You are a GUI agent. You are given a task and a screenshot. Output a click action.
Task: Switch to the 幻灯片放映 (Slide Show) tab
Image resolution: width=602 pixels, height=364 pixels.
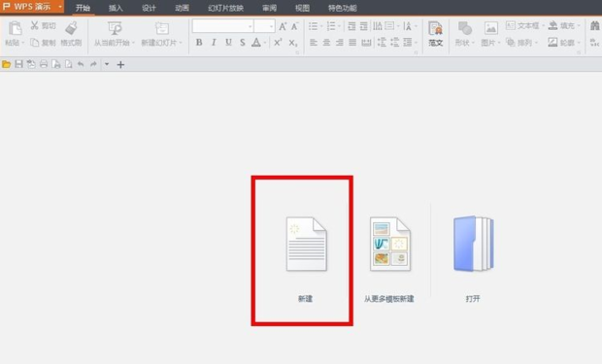point(225,8)
